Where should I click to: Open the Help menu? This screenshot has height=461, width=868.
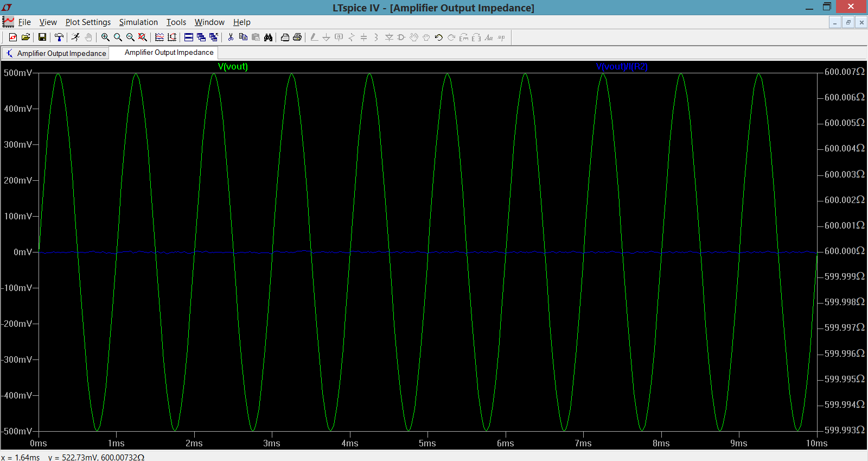click(x=241, y=22)
